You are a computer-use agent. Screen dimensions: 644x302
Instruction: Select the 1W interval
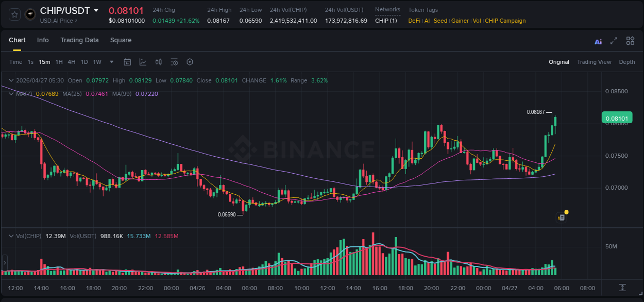point(97,62)
